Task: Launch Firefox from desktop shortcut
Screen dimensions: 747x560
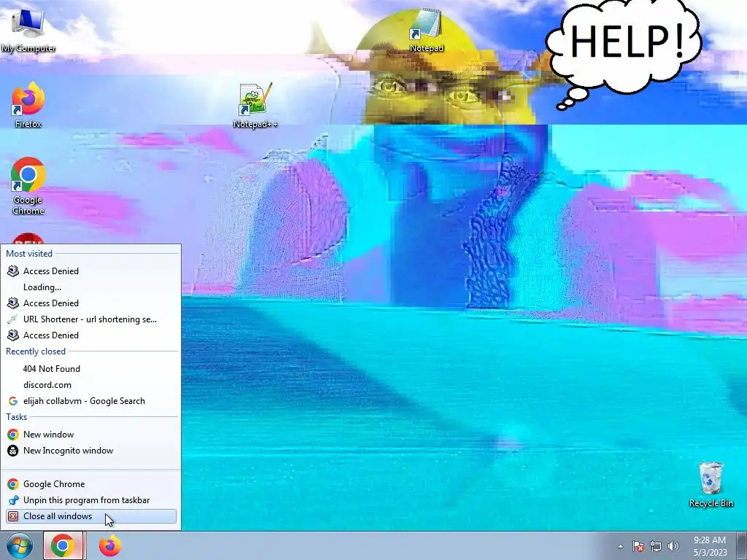Action: click(x=28, y=105)
